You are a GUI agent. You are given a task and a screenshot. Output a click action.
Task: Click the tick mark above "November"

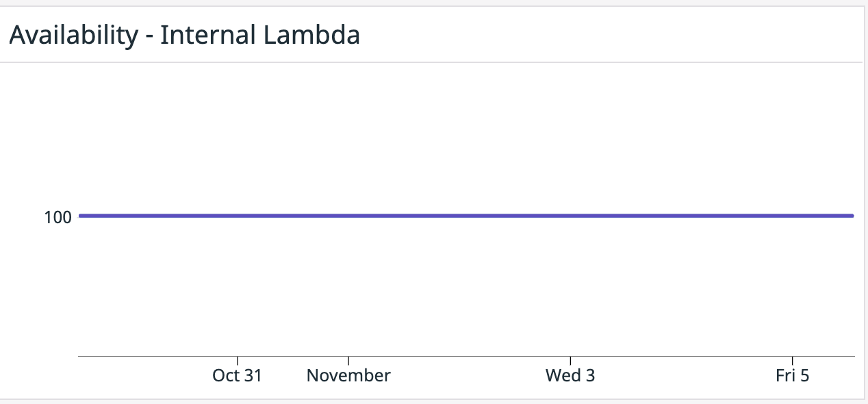(x=348, y=360)
